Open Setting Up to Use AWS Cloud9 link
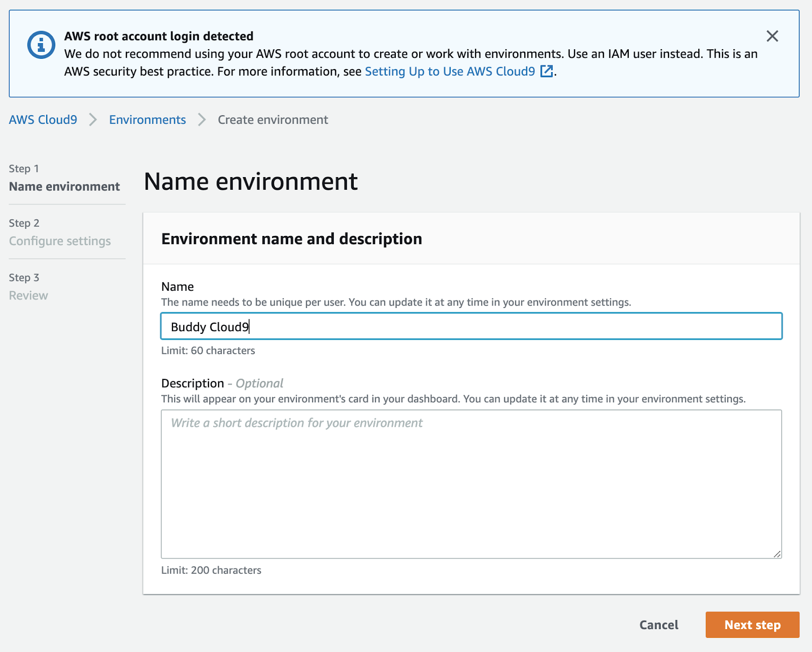Viewport: 812px width, 652px height. (x=450, y=72)
